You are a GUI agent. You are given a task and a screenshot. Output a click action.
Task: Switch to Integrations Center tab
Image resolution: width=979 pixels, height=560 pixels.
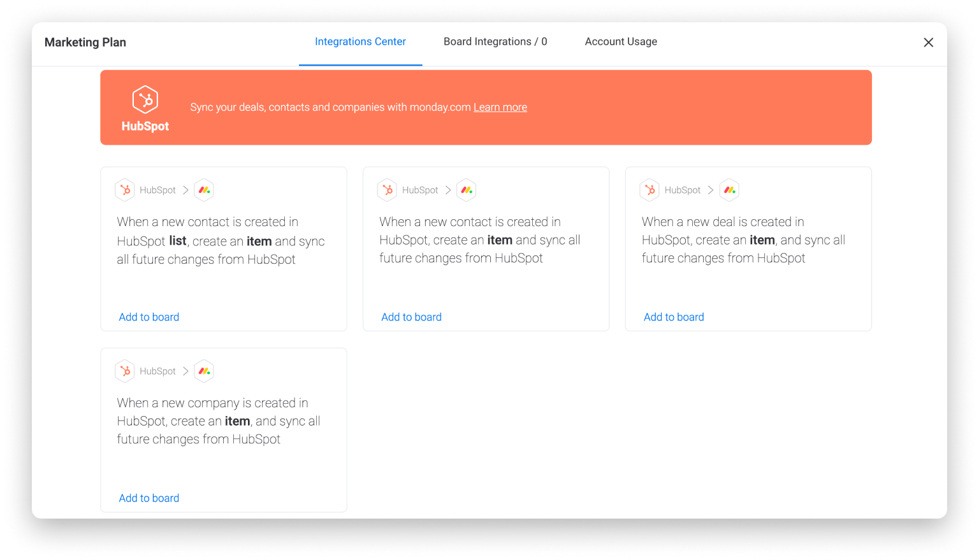360,41
